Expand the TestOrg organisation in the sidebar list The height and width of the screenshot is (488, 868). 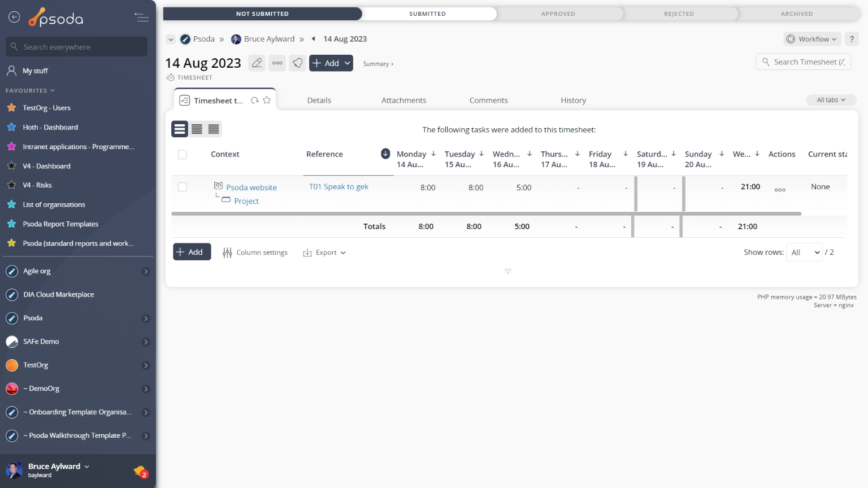pyautogui.click(x=146, y=365)
